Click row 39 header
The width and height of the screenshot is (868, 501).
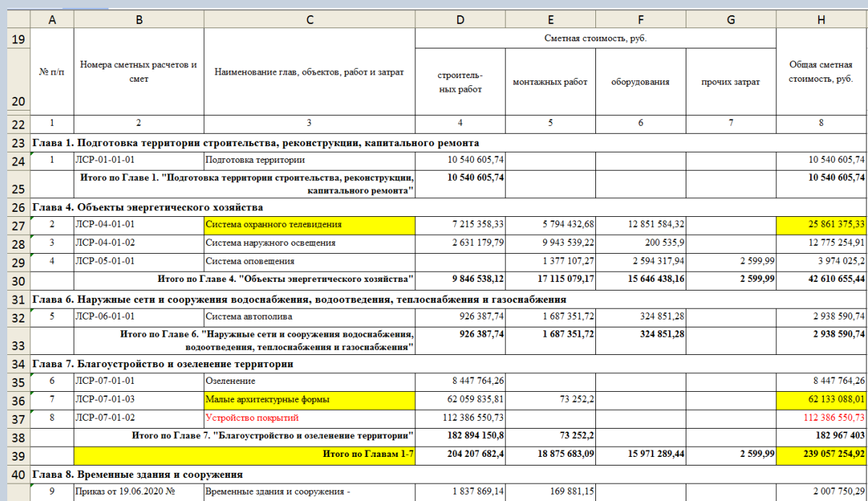[14, 474]
